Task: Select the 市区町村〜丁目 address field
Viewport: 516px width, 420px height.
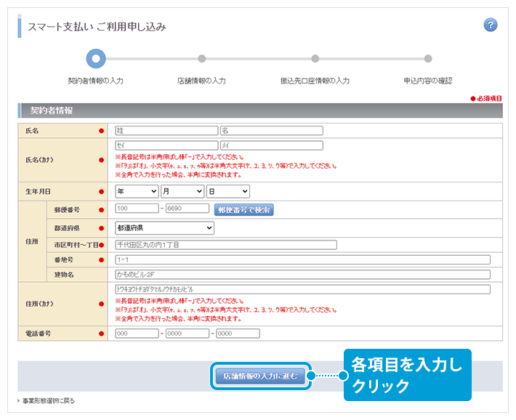Action: 225,245
